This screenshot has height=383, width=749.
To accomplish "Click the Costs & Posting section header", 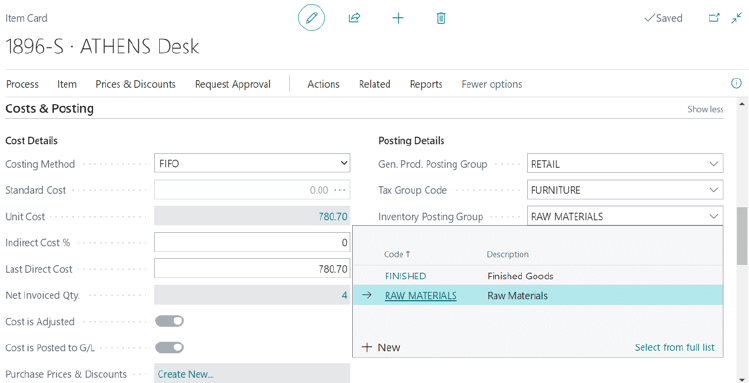I will [x=49, y=109].
